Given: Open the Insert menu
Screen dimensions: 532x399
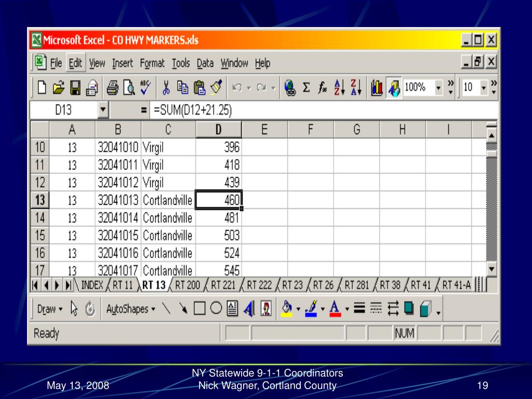Looking at the screenshot, I should pyautogui.click(x=123, y=63).
